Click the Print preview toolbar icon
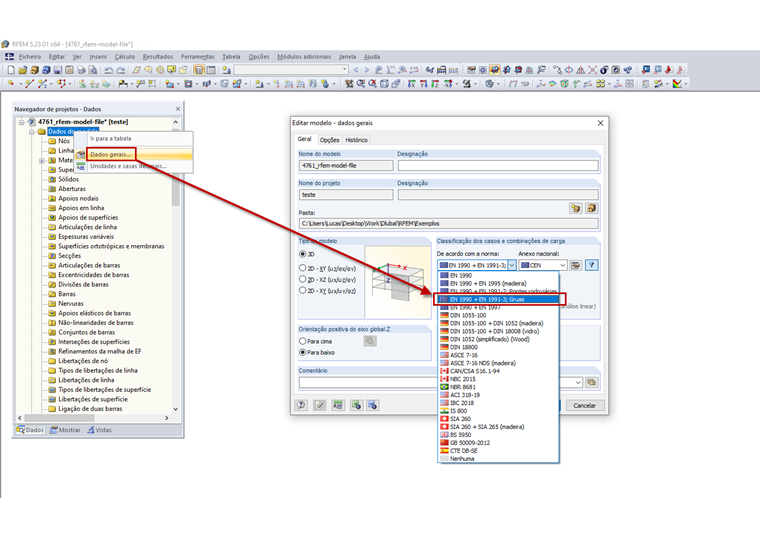760x536 pixels. (93, 70)
